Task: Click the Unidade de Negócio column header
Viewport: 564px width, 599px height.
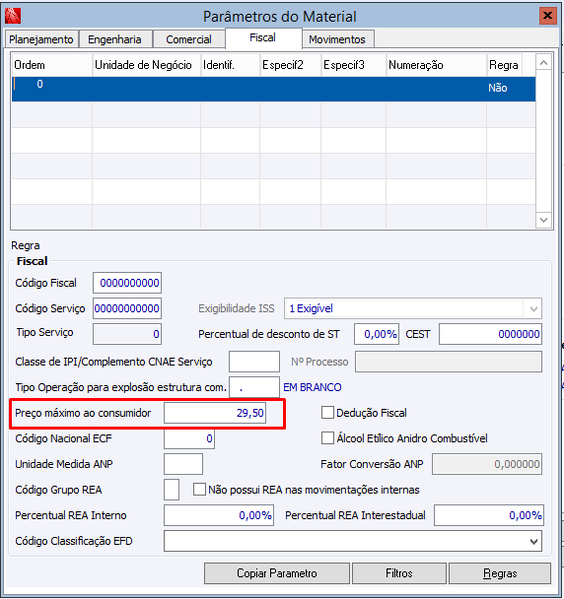Action: 147,65
